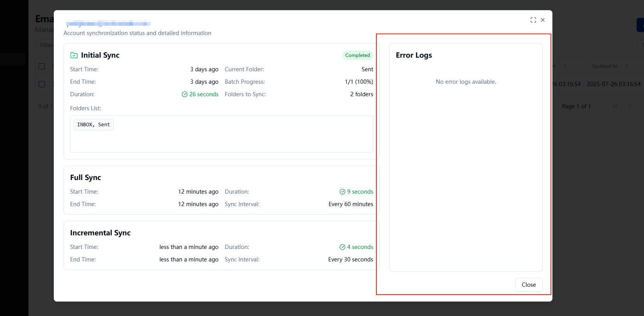
Task: Sort by the Updated At column header
Action: (610, 66)
